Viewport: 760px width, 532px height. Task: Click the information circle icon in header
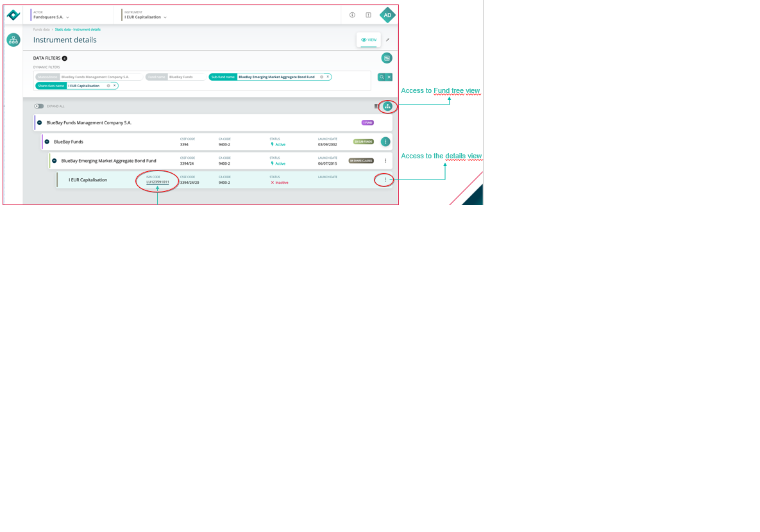pos(352,15)
